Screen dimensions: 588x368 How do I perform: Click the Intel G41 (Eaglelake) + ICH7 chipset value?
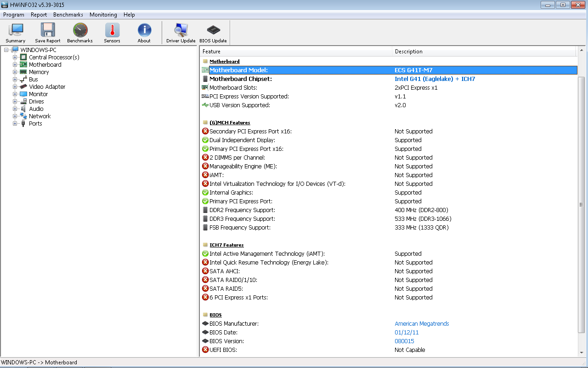tap(435, 79)
